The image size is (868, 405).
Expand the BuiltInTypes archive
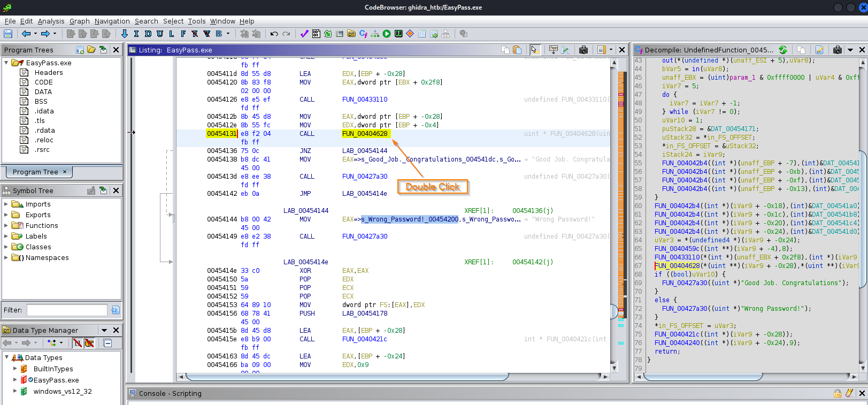coord(14,369)
